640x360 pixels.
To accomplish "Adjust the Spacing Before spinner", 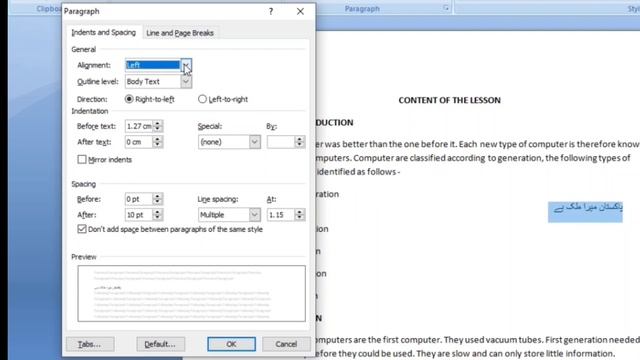I will tap(158, 199).
